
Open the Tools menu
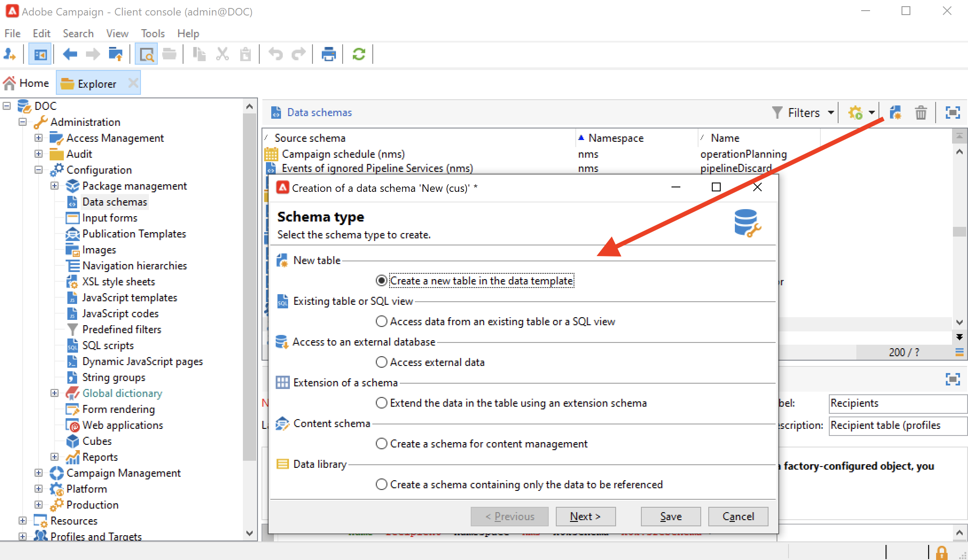tap(152, 34)
